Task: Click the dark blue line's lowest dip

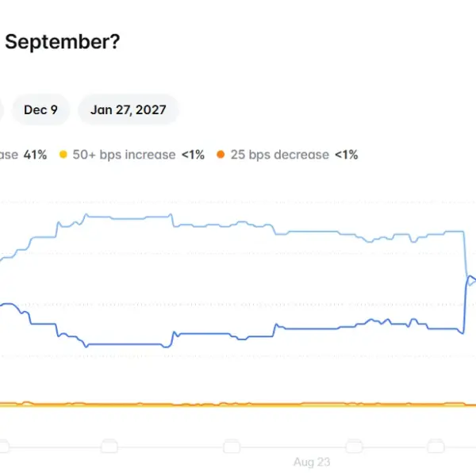Action: click(x=167, y=347)
